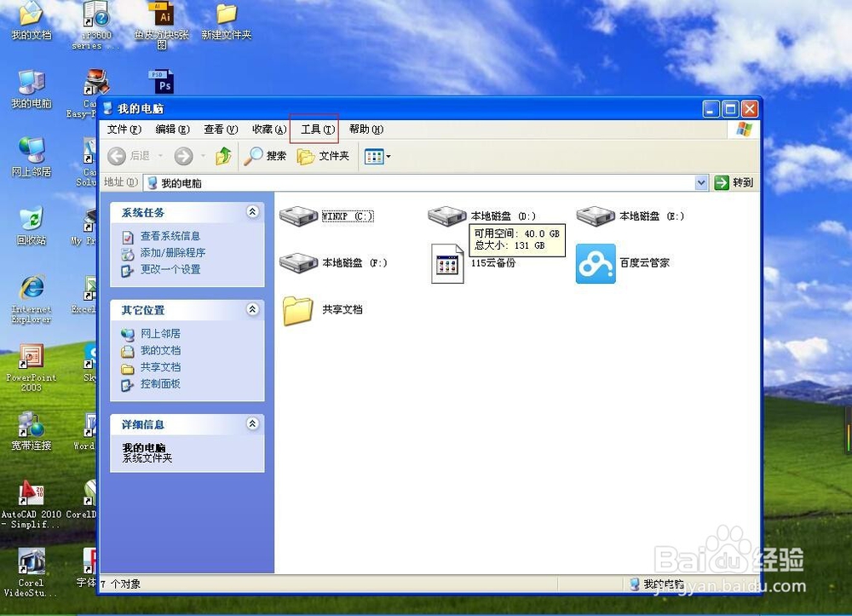The width and height of the screenshot is (852, 616).
Task: Open the Views button dropdown arrow
Action: pyautogui.click(x=388, y=156)
